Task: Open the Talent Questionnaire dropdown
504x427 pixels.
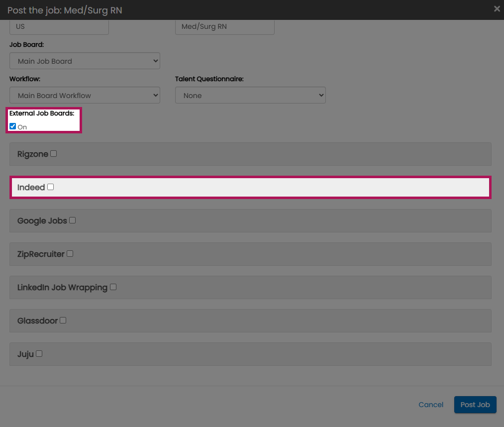Action: coord(250,95)
